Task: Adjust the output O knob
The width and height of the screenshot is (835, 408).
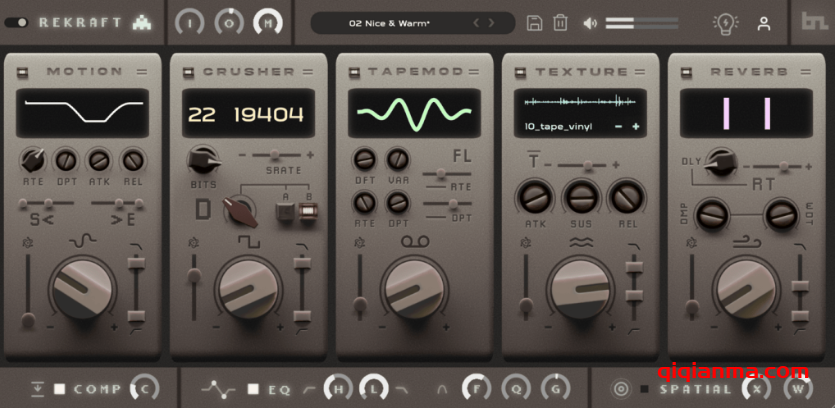Action: 229,23
